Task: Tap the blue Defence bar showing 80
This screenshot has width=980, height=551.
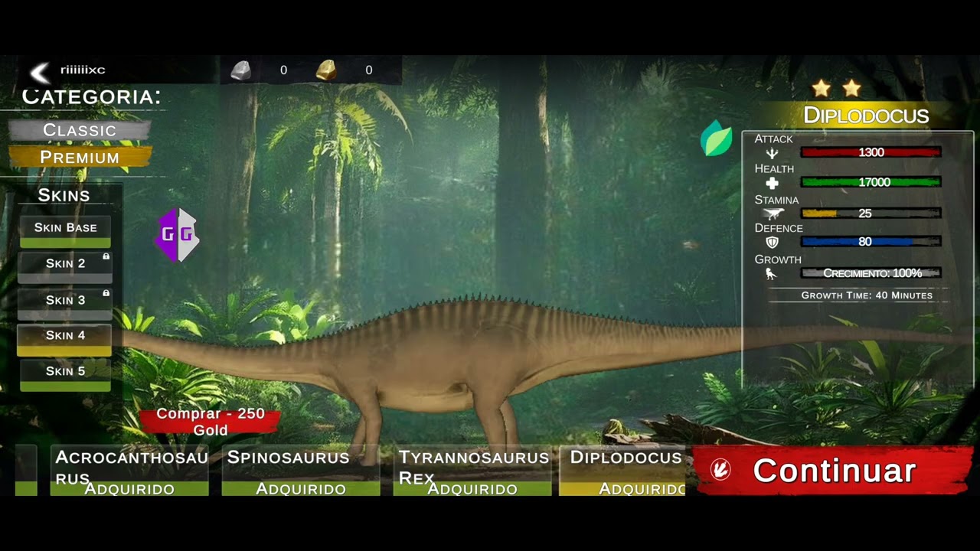Action: click(x=871, y=242)
